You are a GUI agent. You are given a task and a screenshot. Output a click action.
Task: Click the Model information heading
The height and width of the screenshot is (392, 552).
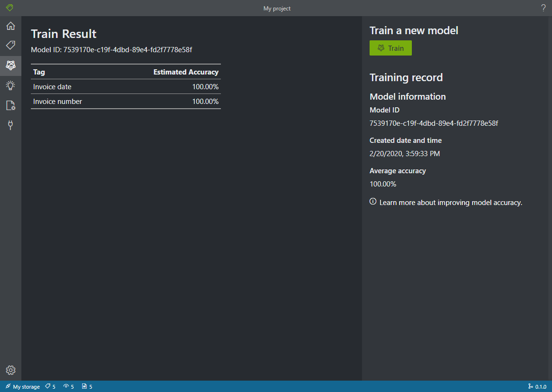(x=408, y=97)
